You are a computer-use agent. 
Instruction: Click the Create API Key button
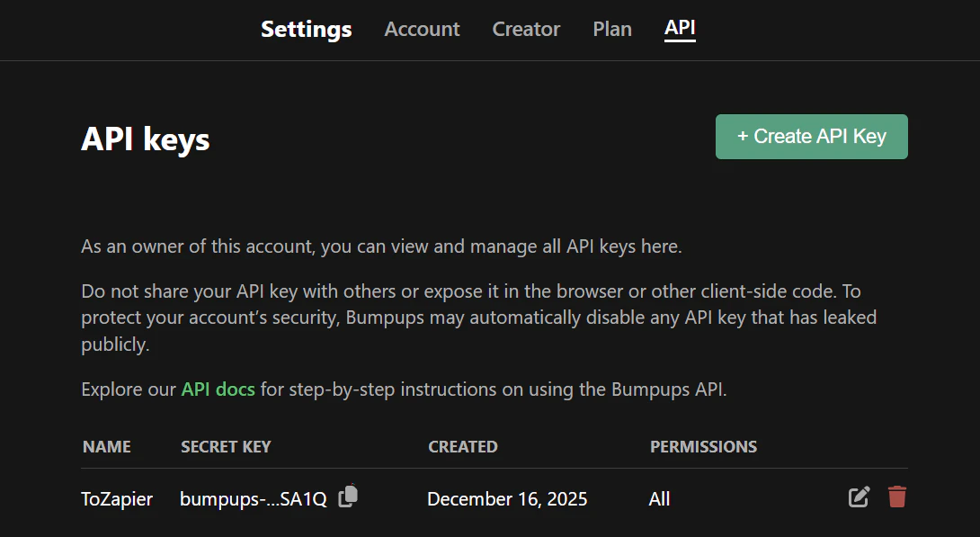click(812, 137)
